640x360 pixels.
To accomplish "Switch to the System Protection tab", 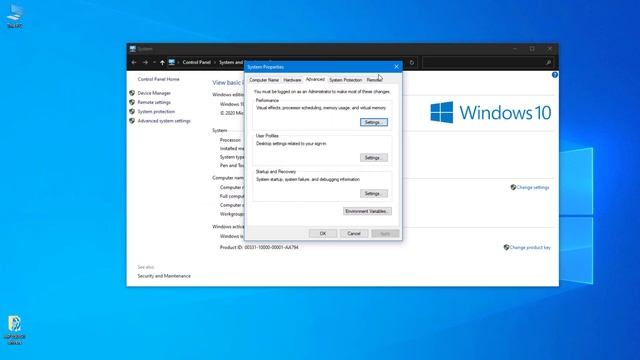I will coord(346,80).
